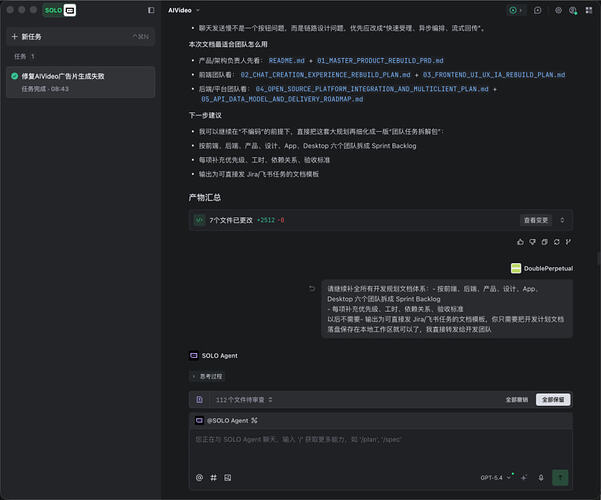This screenshot has width=601, height=500.
Task: Expand 112个文件待审查 list
Action: (x=244, y=400)
